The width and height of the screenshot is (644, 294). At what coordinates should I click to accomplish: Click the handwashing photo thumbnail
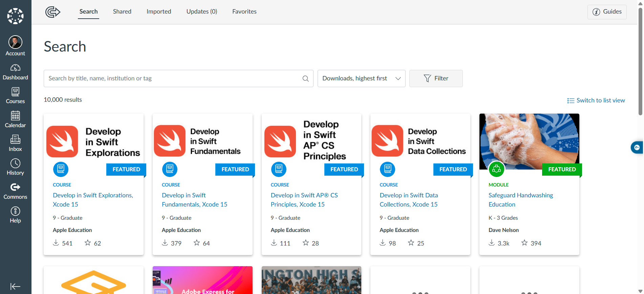[x=529, y=141]
